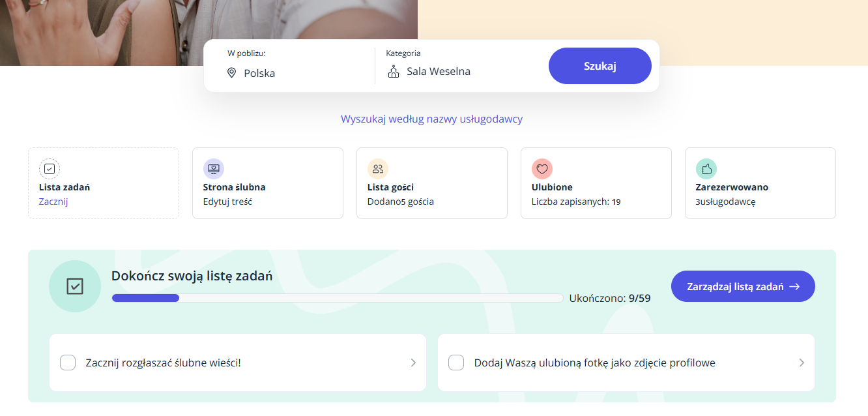Viewport: 868px width, 416px height.
Task: Open the Ulubione saved vendors card
Action: click(x=596, y=183)
